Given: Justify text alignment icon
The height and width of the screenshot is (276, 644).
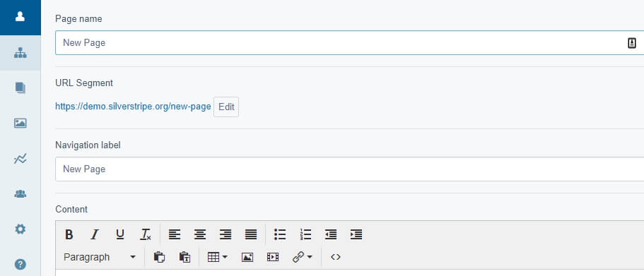Looking at the screenshot, I should 251,234.
